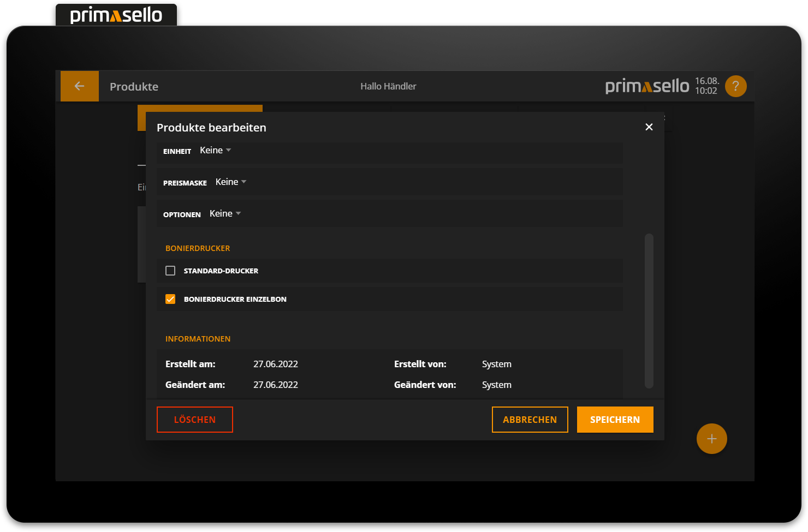
Task: Open the Optionen dropdown
Action: click(225, 214)
